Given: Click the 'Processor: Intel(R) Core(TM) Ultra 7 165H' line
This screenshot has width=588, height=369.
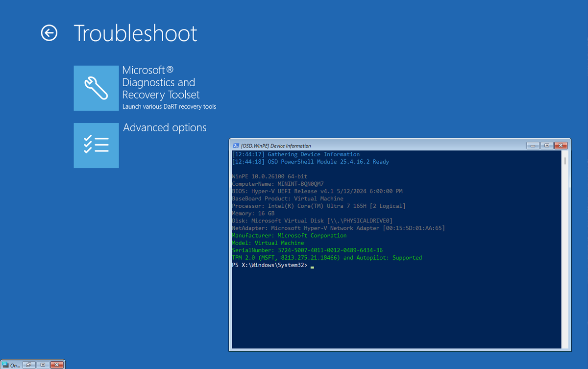Looking at the screenshot, I should point(318,206).
